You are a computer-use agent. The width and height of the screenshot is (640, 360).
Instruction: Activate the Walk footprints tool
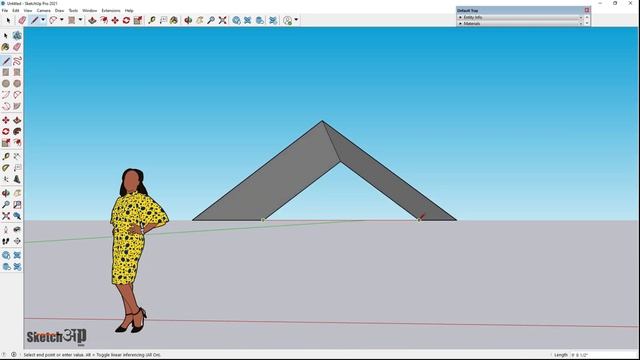pos(6,241)
